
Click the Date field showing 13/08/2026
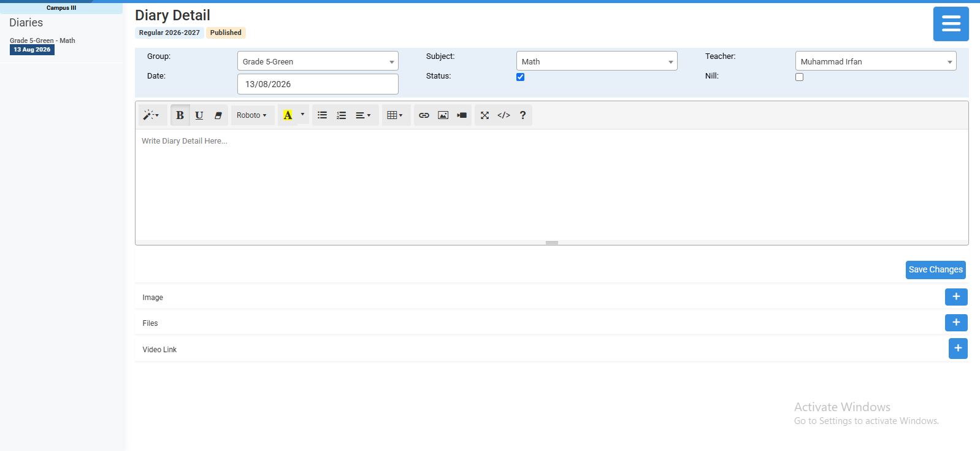[318, 84]
